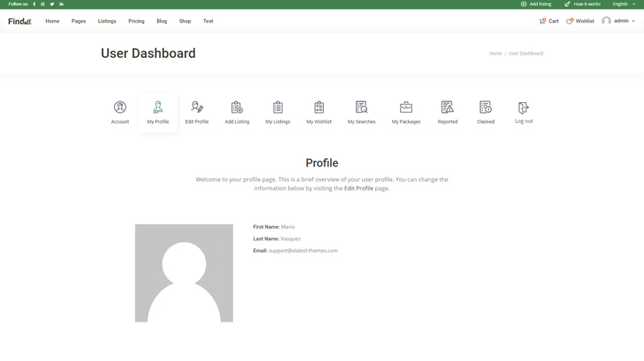The width and height of the screenshot is (644, 361).
Task: Open Claimed listings icon
Action: (x=485, y=108)
